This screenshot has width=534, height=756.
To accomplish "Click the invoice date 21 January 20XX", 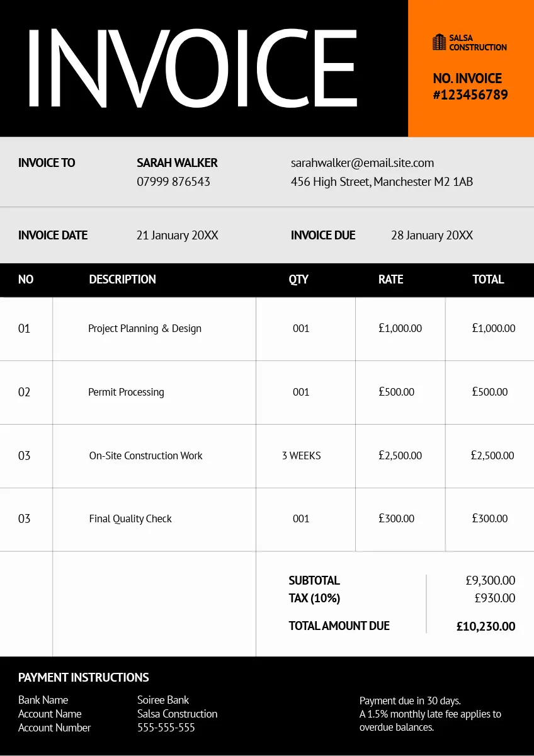I will 177,236.
